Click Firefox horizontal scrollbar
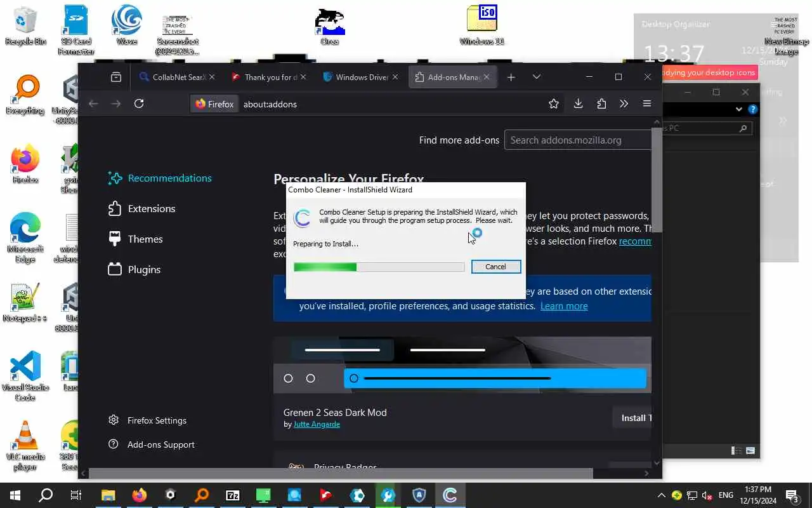812x508 pixels. pyautogui.click(x=341, y=473)
